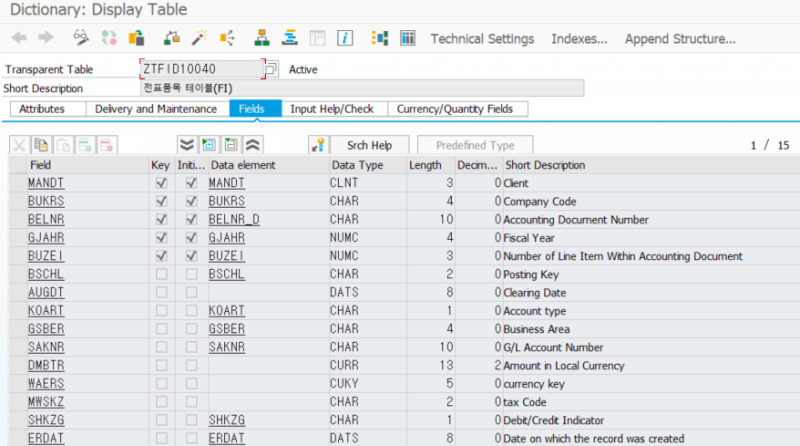Click the WAERS field name
The image size is (800, 446).
click(x=46, y=383)
